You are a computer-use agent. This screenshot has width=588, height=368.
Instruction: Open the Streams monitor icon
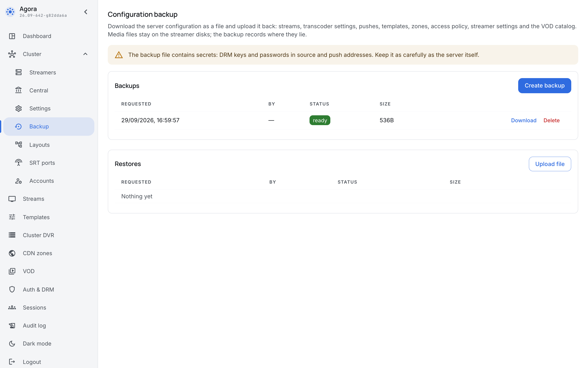click(x=12, y=199)
